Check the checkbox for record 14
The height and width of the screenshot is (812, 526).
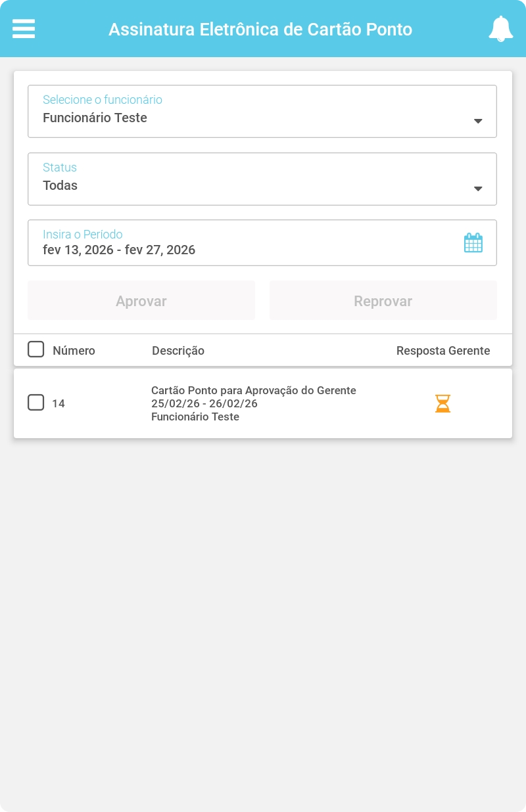36,402
